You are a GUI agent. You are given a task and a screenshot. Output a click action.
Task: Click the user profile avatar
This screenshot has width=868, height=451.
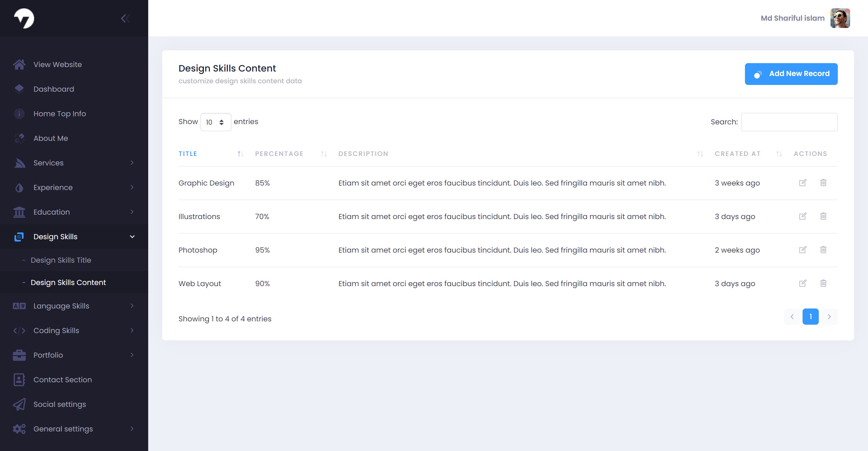(840, 18)
